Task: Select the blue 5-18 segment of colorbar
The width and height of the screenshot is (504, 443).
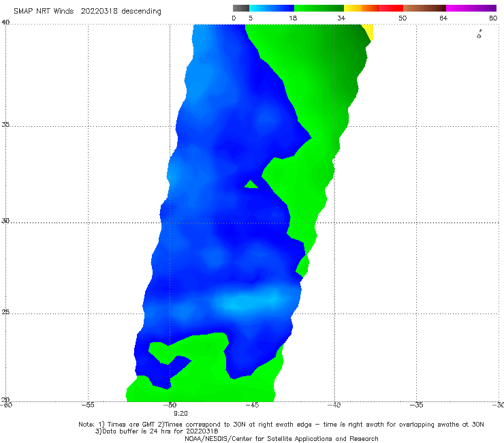Action: (x=272, y=8)
